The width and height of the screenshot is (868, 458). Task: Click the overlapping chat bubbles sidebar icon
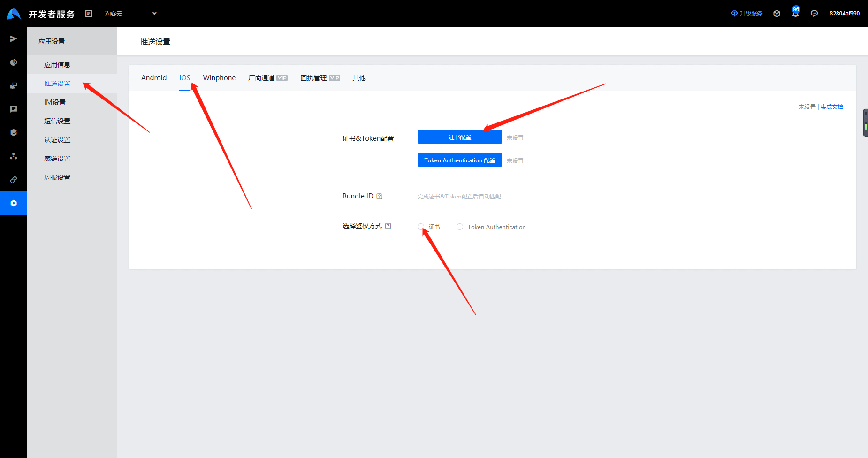(x=14, y=86)
